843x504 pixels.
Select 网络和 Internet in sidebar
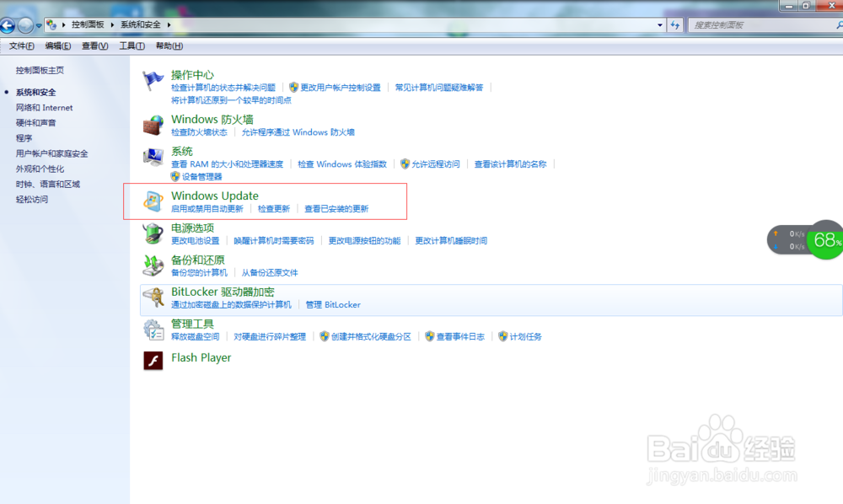click(44, 108)
